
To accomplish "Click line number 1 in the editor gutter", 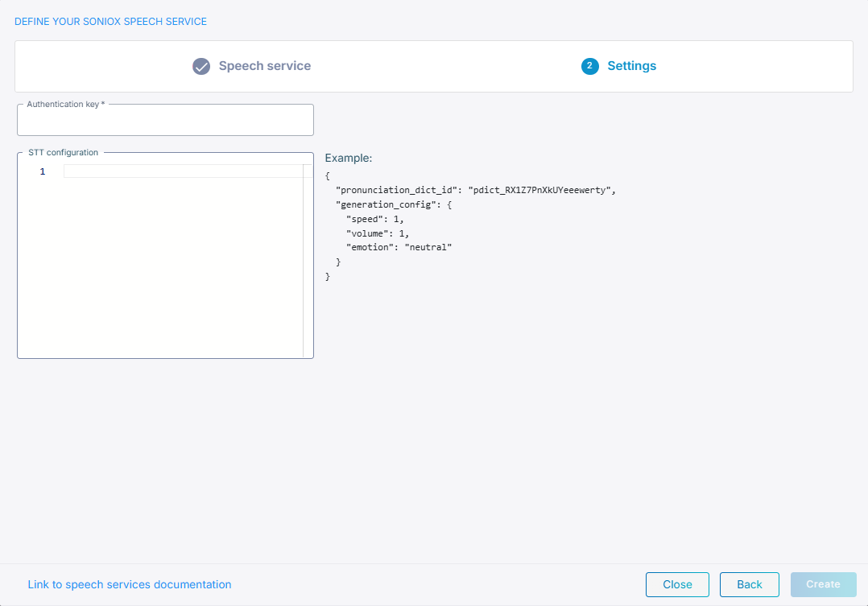I will (43, 171).
